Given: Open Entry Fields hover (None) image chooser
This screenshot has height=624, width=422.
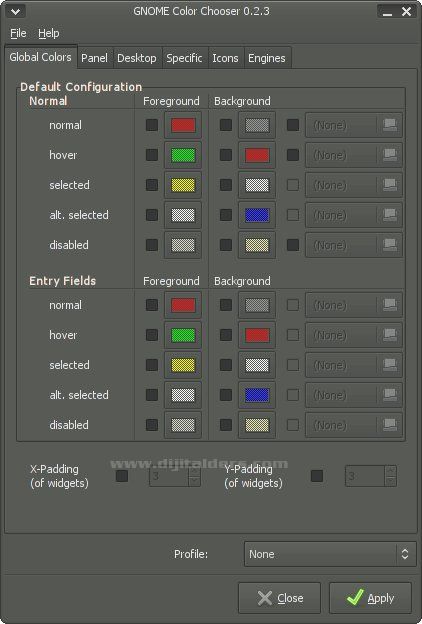Looking at the screenshot, I should tap(354, 335).
